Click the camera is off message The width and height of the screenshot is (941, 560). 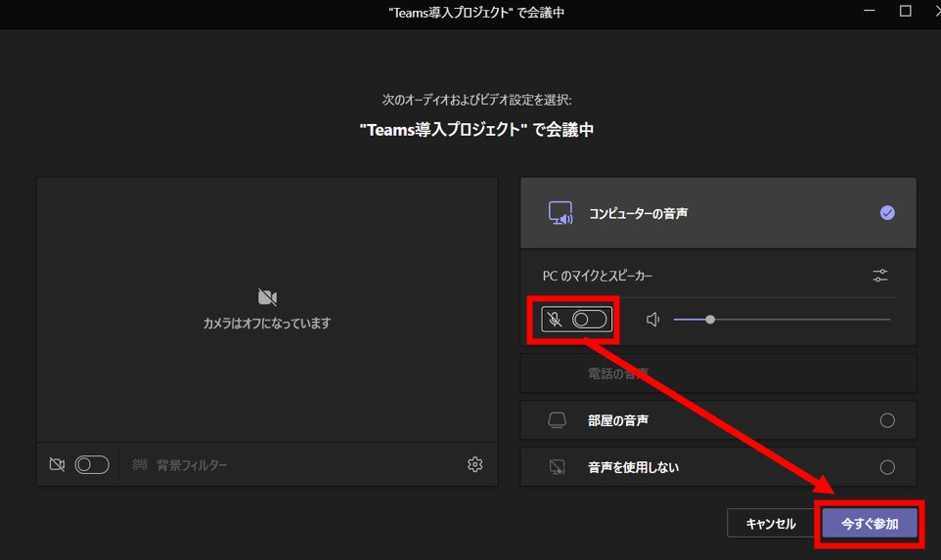point(267,323)
